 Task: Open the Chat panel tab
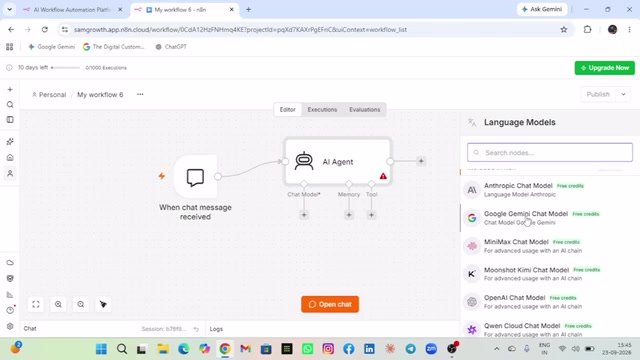[x=30, y=329]
